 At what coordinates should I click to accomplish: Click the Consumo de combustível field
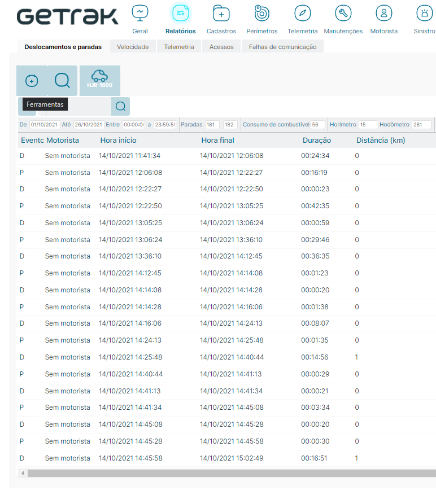[318, 125]
